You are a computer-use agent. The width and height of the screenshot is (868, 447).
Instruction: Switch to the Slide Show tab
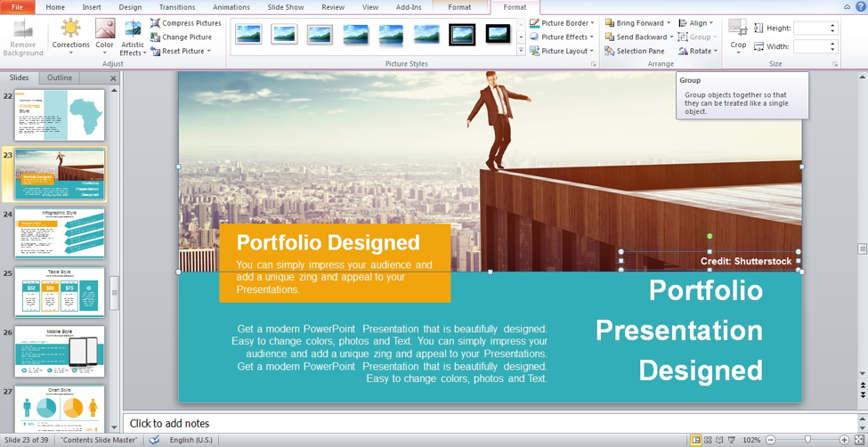coord(286,7)
